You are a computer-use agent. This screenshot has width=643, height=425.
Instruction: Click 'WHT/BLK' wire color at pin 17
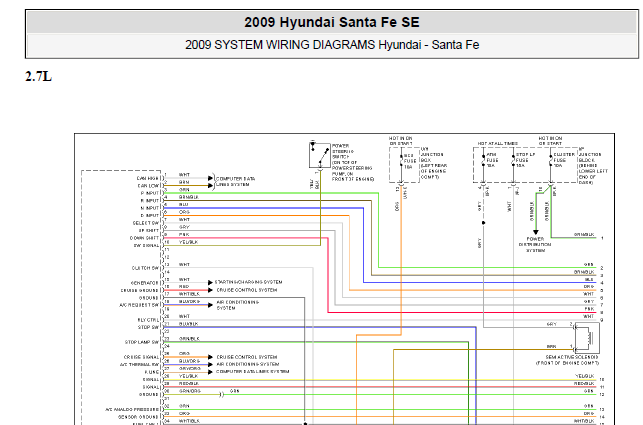189,294
